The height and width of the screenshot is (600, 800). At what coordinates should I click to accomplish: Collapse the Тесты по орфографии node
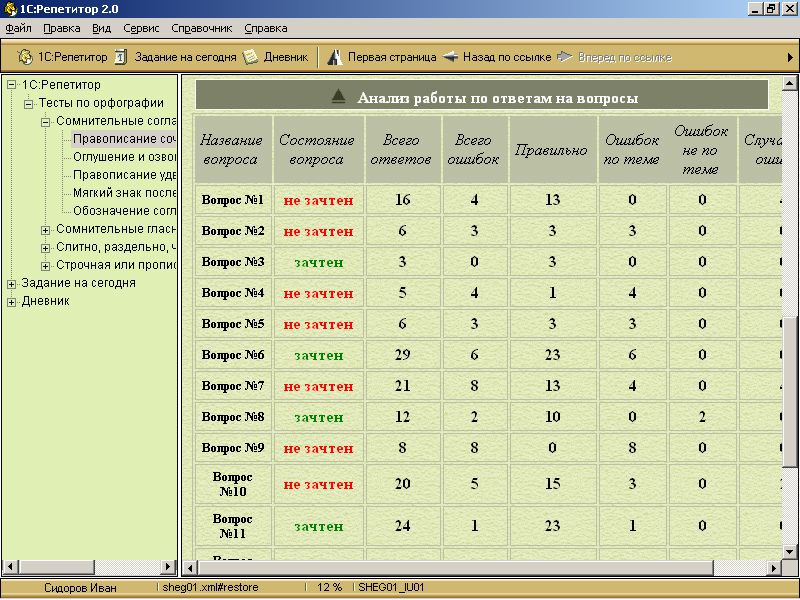(29, 103)
